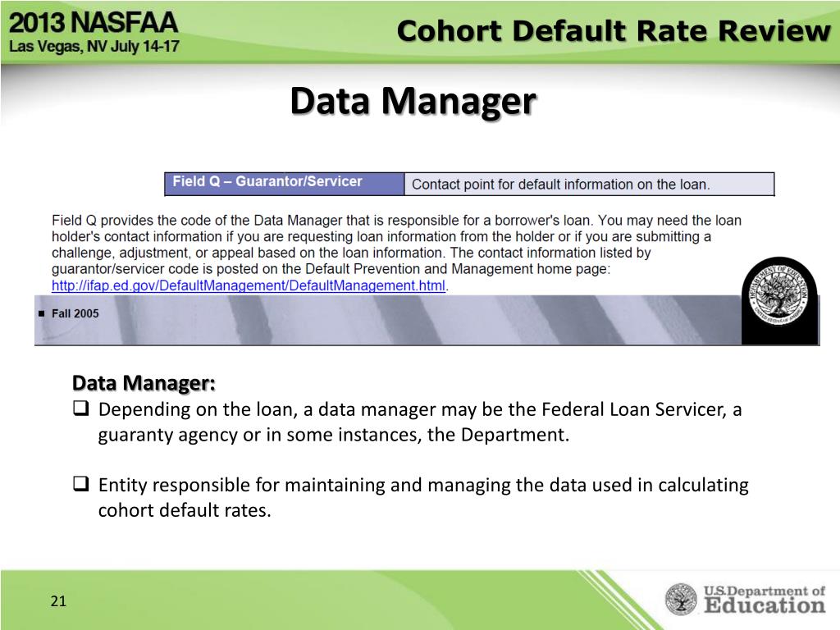
Task: Click the Field Q description paragraph
Action: coord(396,253)
